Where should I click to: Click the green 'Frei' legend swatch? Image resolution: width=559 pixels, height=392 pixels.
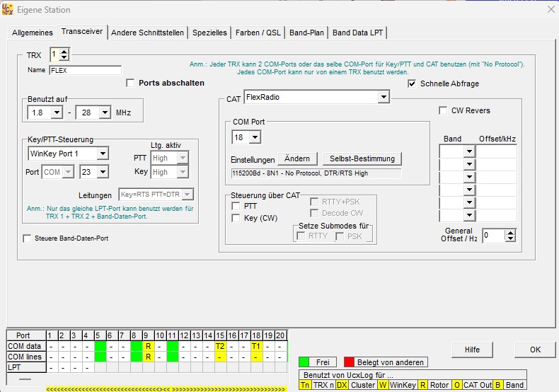click(x=305, y=362)
